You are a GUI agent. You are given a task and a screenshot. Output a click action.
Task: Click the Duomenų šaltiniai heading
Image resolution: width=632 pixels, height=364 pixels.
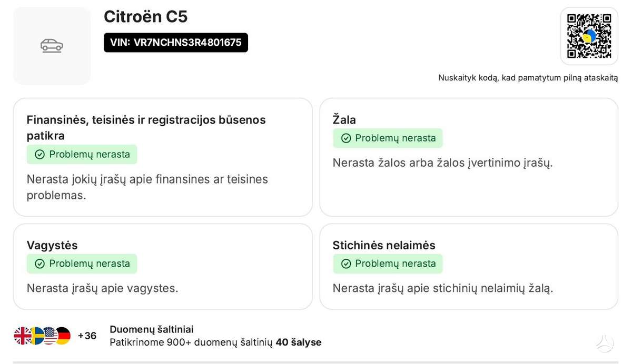(x=152, y=329)
